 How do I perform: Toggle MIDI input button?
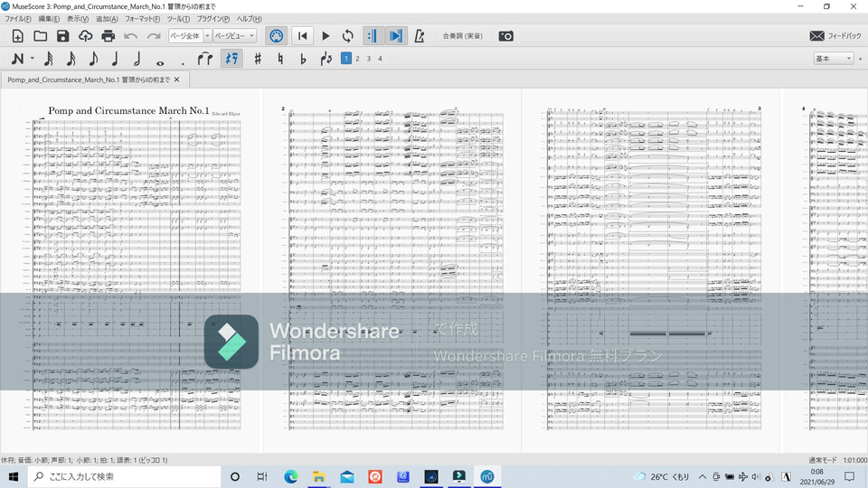[x=277, y=36]
